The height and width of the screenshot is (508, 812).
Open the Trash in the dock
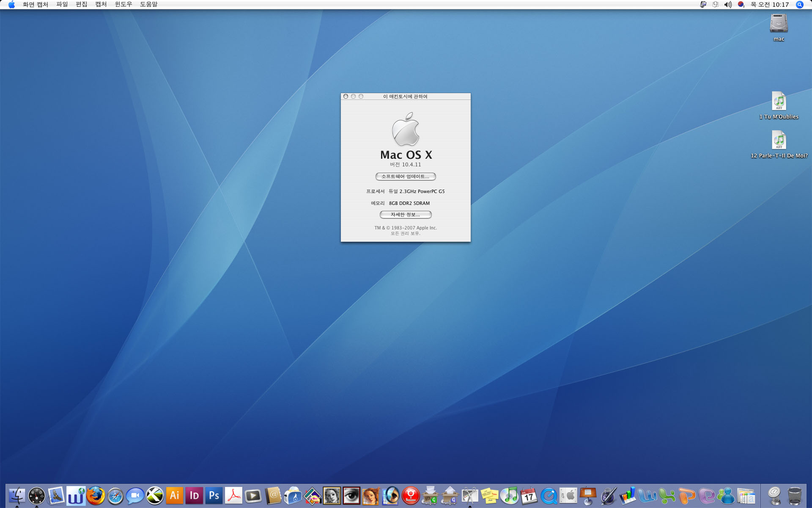coord(795,496)
